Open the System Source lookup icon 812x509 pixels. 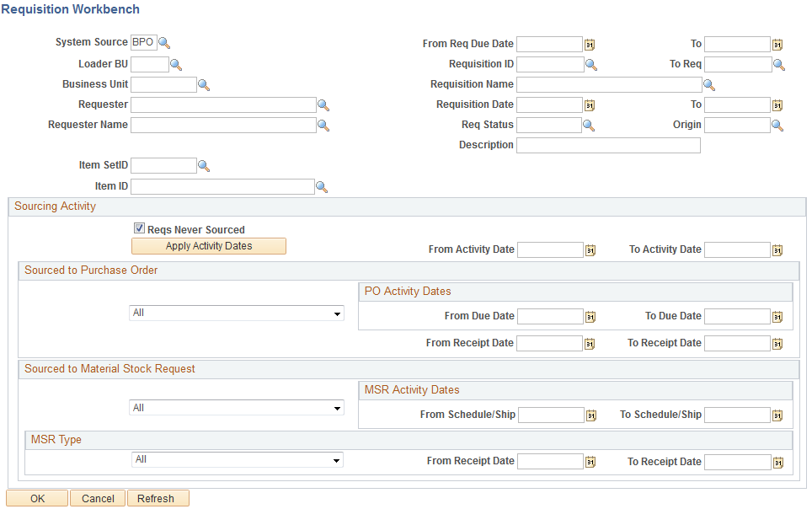164,41
